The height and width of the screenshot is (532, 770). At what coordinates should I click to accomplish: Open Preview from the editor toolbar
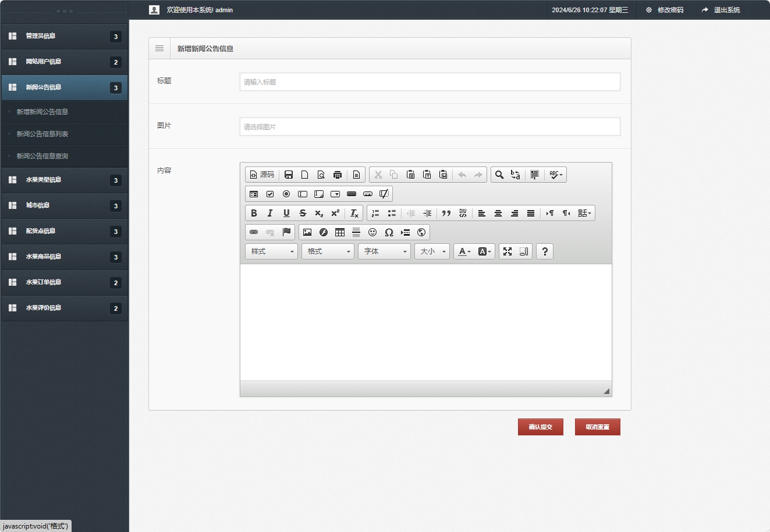(x=321, y=175)
